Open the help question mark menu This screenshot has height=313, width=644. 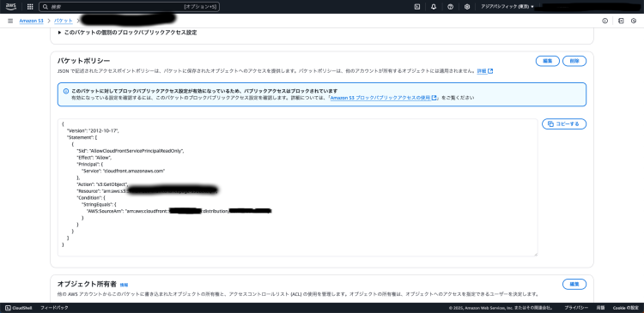[x=451, y=7]
